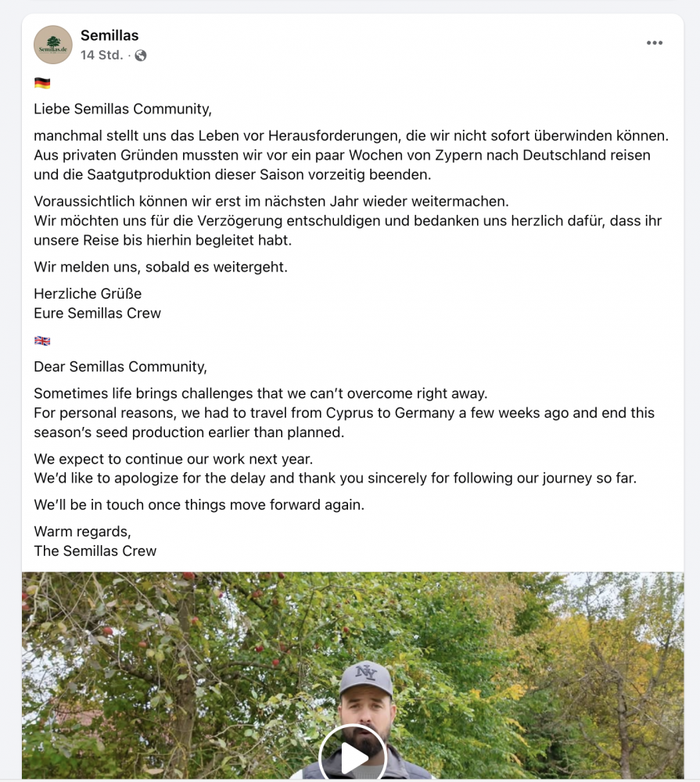700x782 pixels.
Task: Click the "We'll be in touch" sentence
Action: (x=199, y=504)
